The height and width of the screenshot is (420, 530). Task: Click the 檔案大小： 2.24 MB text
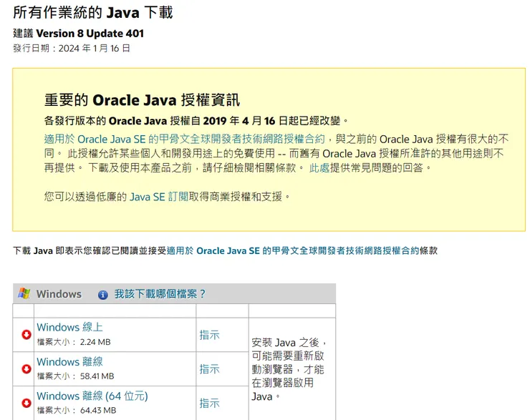(x=74, y=342)
